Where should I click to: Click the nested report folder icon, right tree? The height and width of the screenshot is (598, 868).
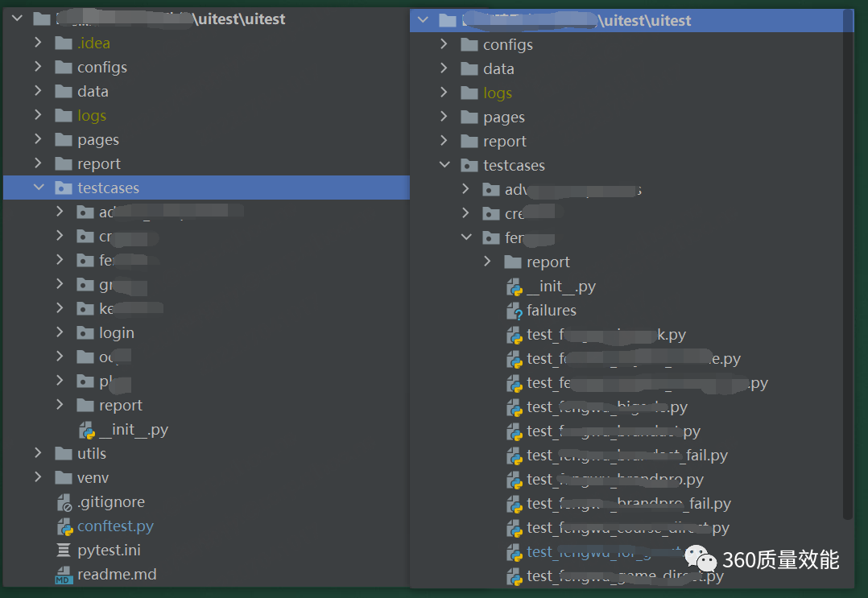coord(513,262)
